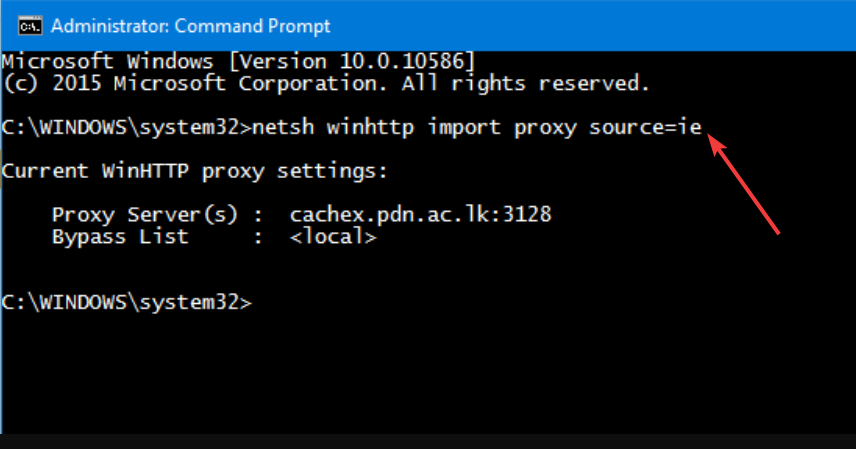Select the cachex.pdn.ac.lk:3128 proxy address
This screenshot has height=449, width=856.
click(x=420, y=215)
